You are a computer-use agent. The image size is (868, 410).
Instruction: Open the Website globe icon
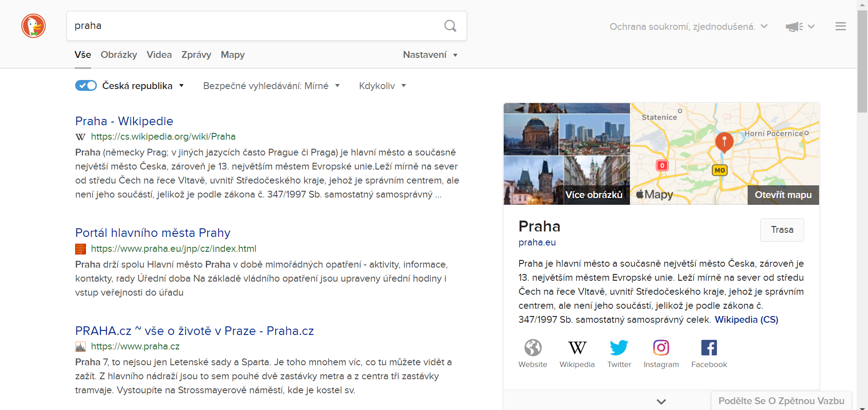coord(533,348)
